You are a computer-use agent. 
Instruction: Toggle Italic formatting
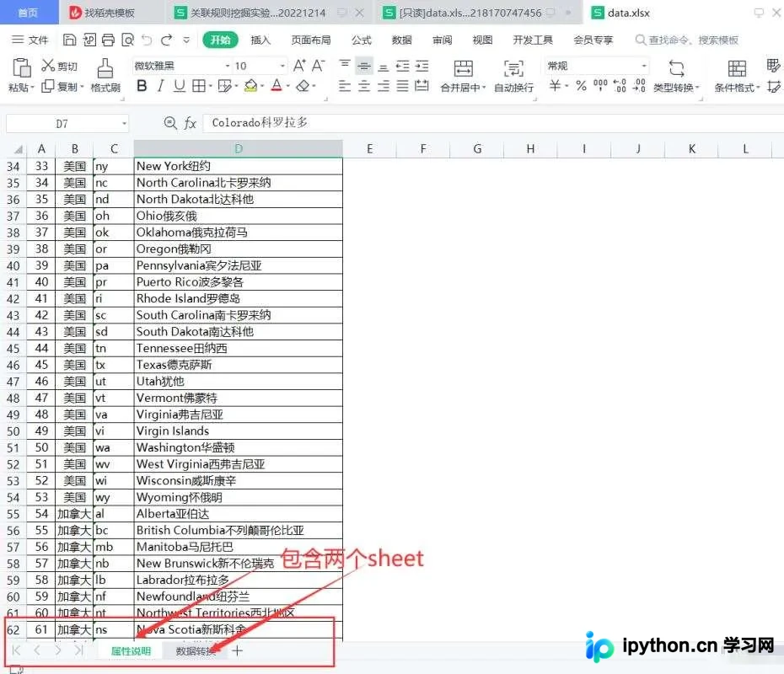pos(160,86)
